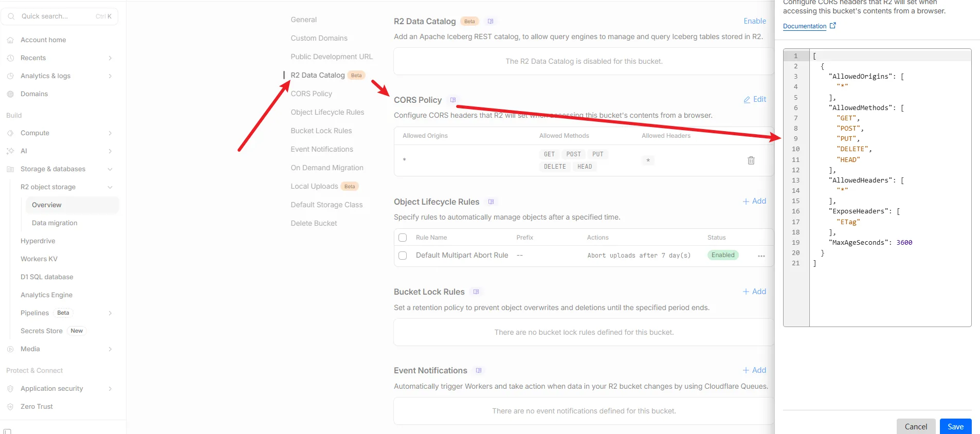Open the CORS Documentation link
Image resolution: width=980 pixels, height=434 pixels.
(x=805, y=26)
